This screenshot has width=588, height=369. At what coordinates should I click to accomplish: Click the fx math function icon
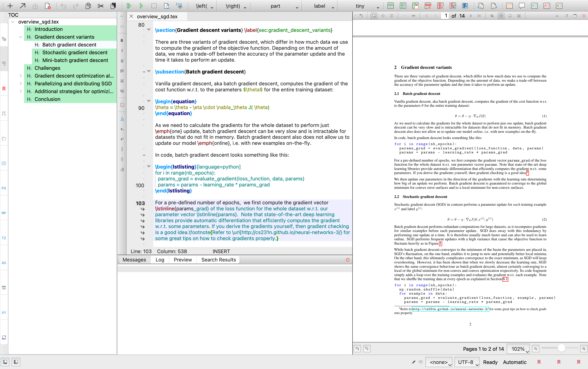point(122,119)
